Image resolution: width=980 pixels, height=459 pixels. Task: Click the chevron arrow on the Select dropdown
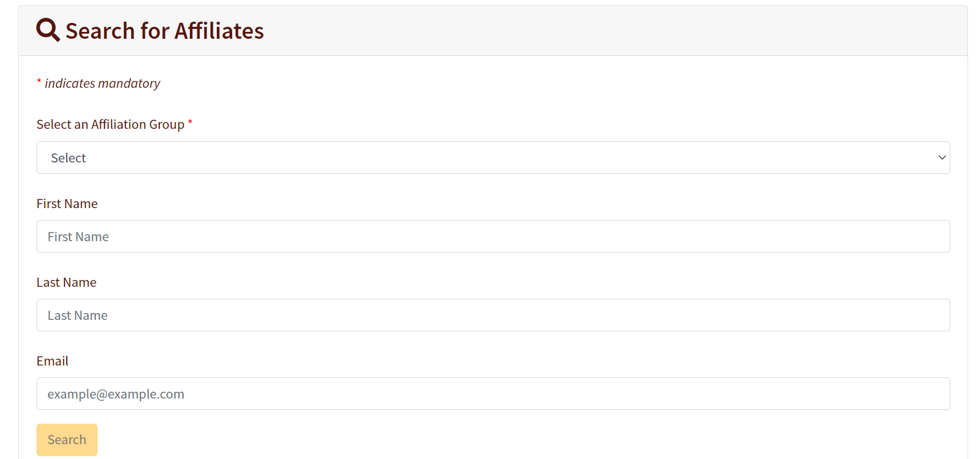point(942,158)
